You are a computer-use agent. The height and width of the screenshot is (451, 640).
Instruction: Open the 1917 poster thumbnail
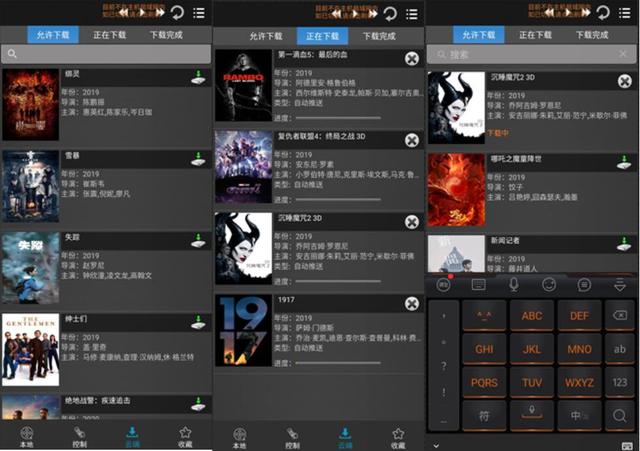(x=244, y=330)
